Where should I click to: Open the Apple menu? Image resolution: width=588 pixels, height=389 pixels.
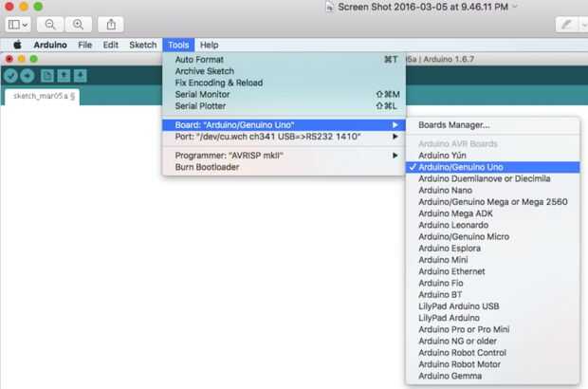pyautogui.click(x=17, y=45)
